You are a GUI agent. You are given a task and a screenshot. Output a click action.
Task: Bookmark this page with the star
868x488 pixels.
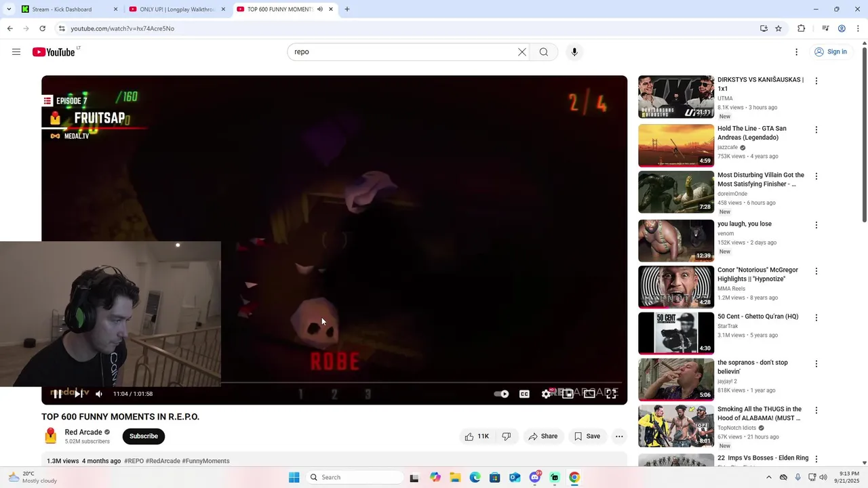[778, 28]
